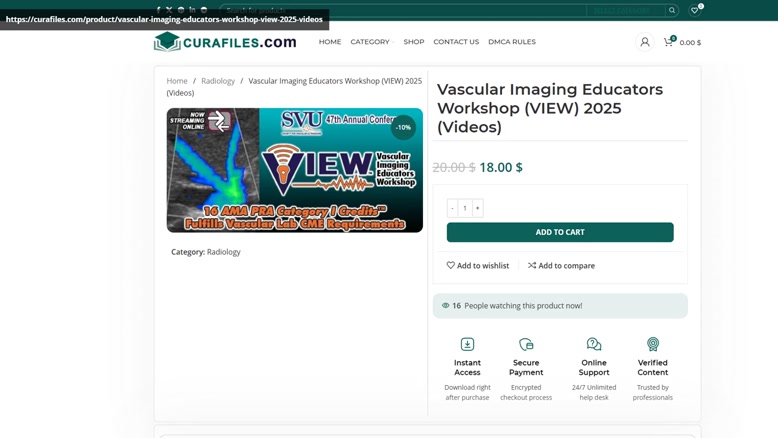Click the product image swap arrows icon

coord(219,121)
